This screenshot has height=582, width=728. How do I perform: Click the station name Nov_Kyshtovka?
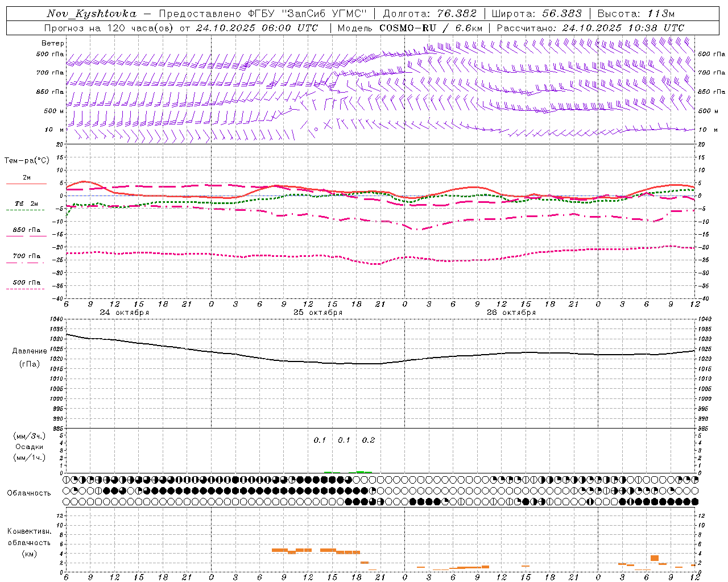pos(92,14)
